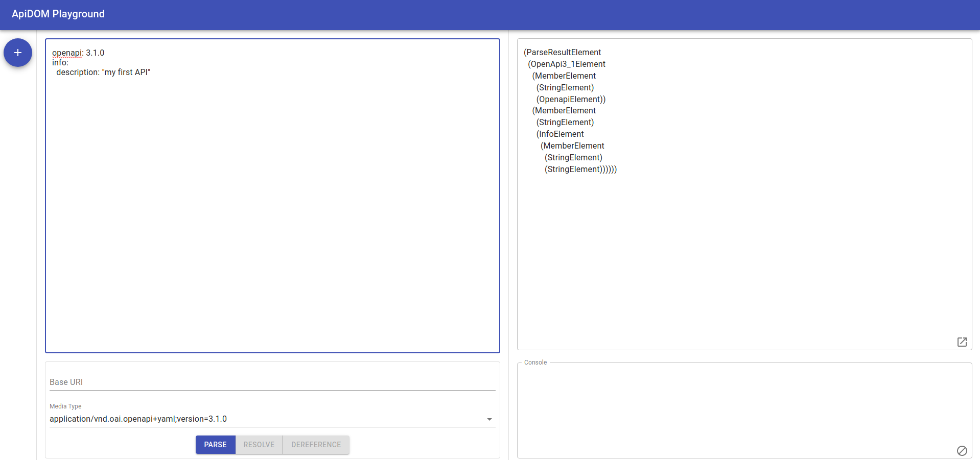Click the Console label
This screenshot has width=980, height=460.
[535, 362]
